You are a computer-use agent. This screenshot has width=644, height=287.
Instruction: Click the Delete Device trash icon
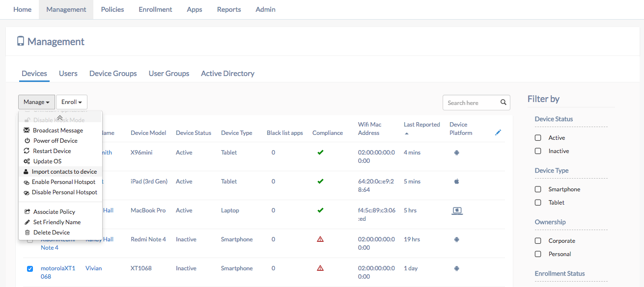coord(28,233)
